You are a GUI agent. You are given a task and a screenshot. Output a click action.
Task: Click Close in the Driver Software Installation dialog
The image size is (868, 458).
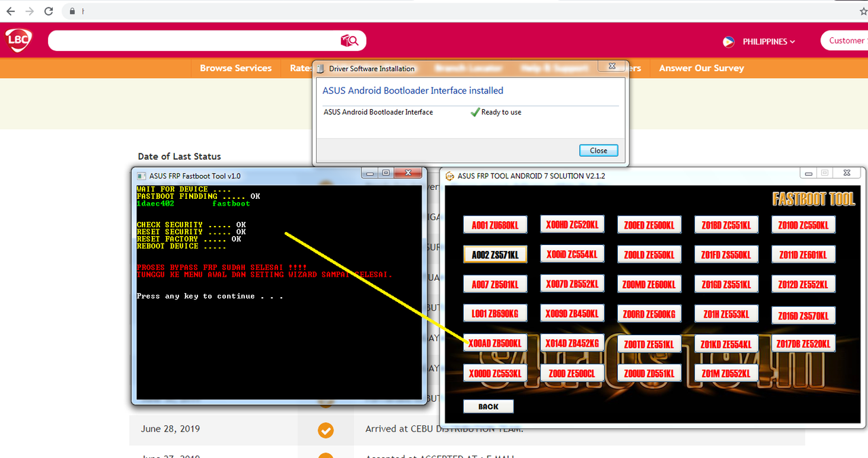point(598,150)
